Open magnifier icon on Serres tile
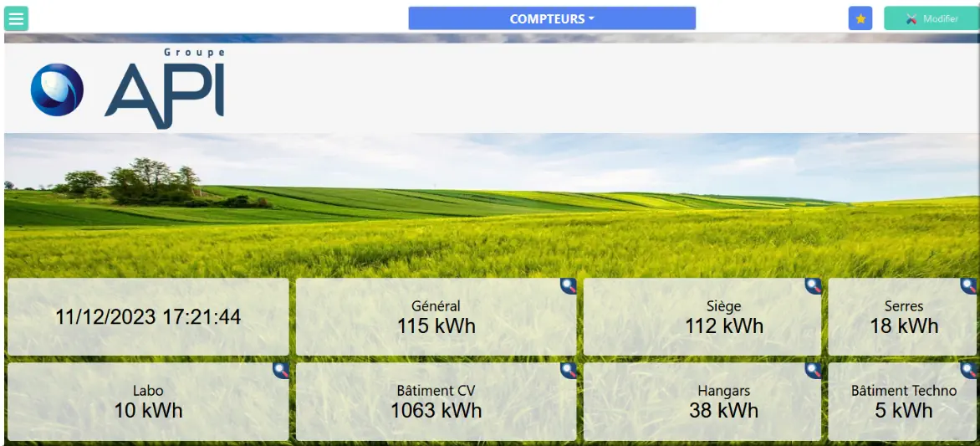The height and width of the screenshot is (446, 980). click(968, 286)
